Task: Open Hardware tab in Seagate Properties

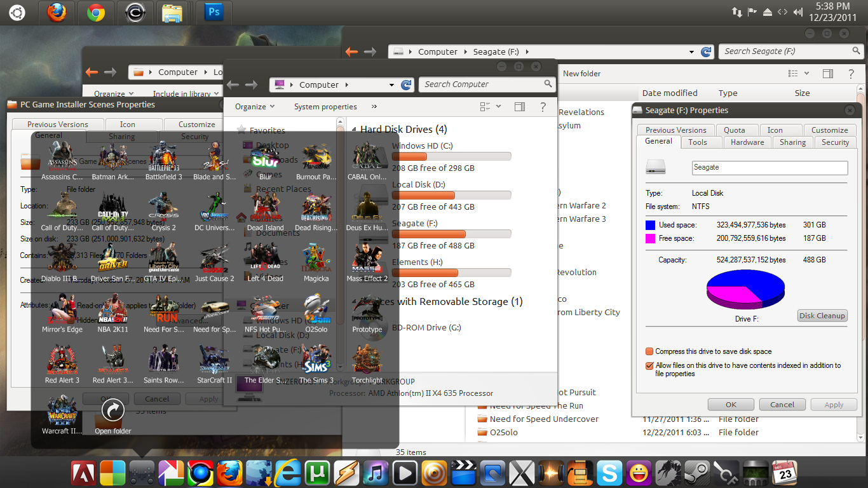Action: [x=747, y=142]
